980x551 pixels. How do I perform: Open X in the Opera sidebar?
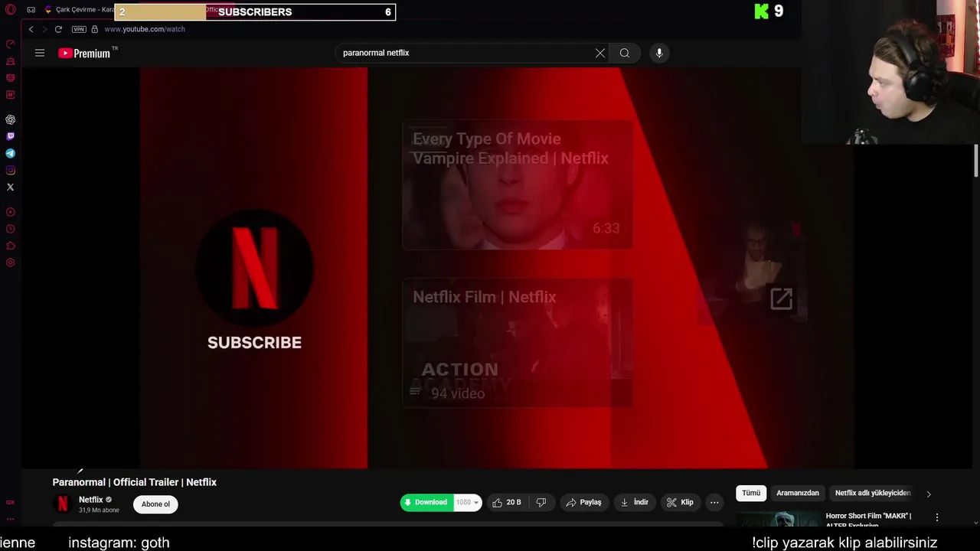[11, 187]
